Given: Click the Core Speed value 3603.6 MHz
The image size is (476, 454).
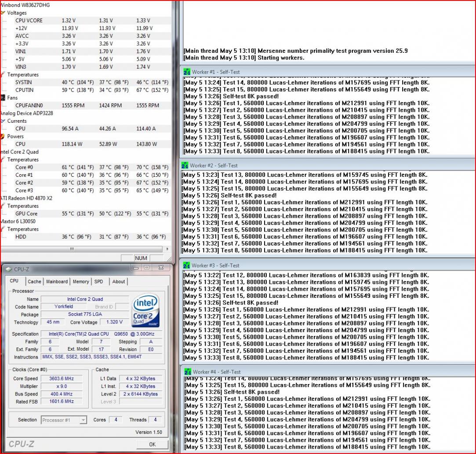Looking at the screenshot, I should pos(62,379).
